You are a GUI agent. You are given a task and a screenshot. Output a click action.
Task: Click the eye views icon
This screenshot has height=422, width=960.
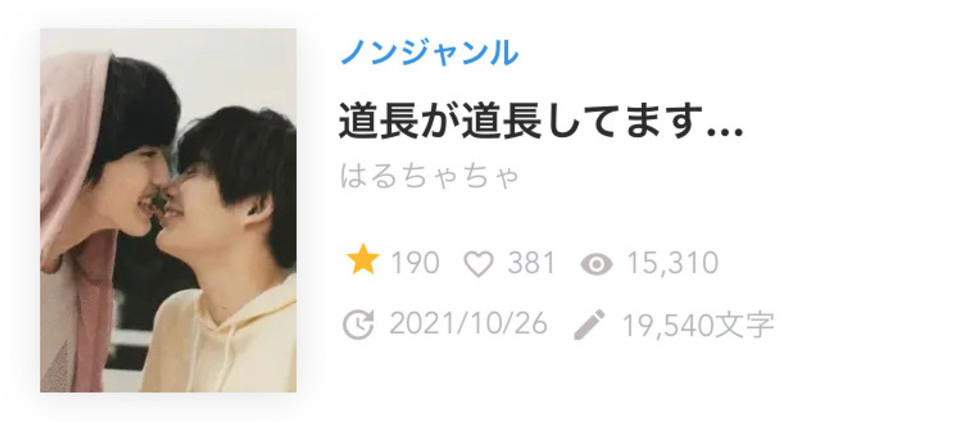(x=596, y=265)
